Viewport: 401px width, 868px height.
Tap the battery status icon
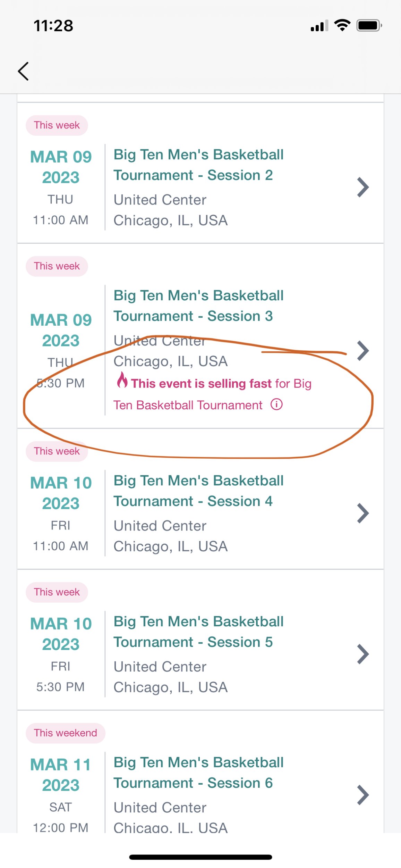[x=369, y=26]
